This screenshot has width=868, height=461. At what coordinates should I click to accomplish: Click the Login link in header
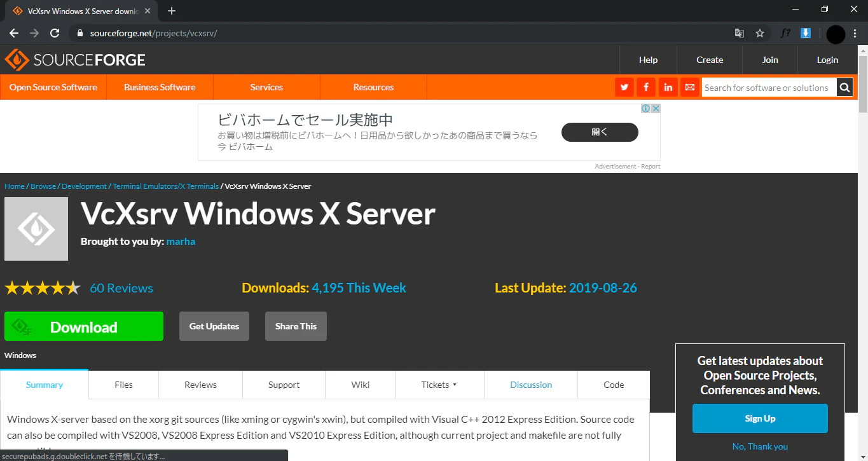pyautogui.click(x=827, y=60)
